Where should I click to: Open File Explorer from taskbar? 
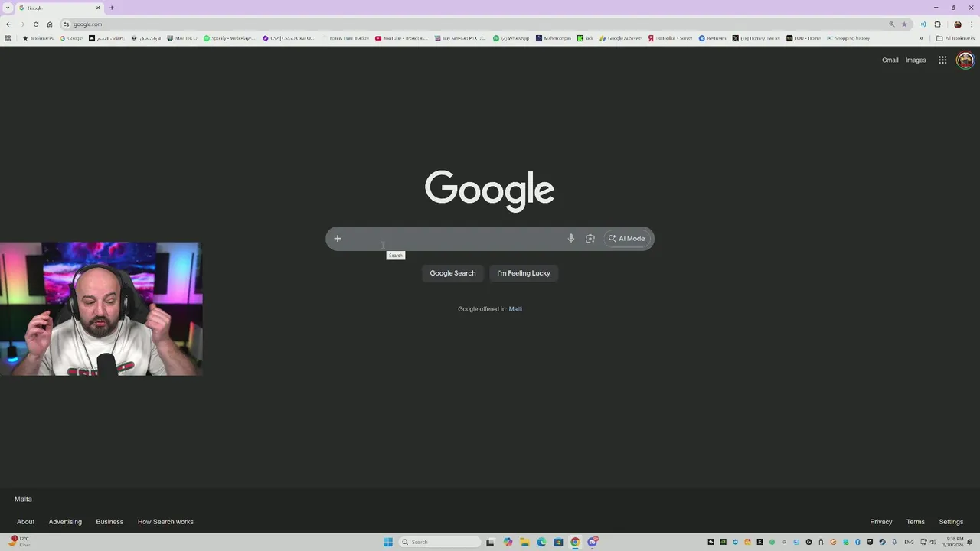pyautogui.click(x=524, y=542)
